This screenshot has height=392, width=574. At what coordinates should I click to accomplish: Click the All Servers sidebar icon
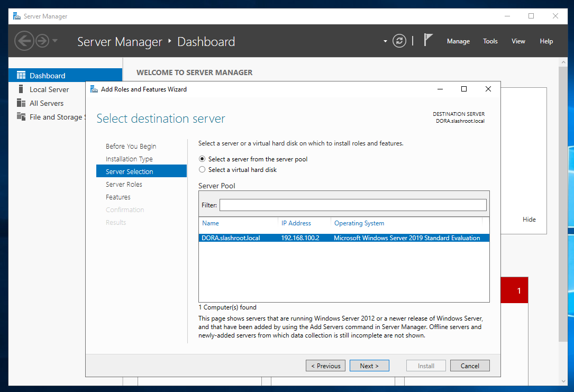21,103
